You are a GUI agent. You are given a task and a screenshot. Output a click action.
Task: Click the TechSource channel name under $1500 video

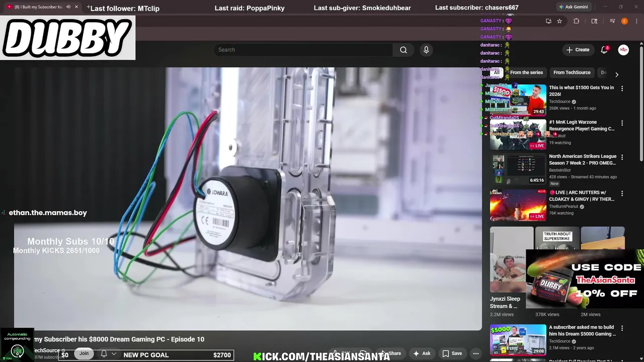point(559,102)
